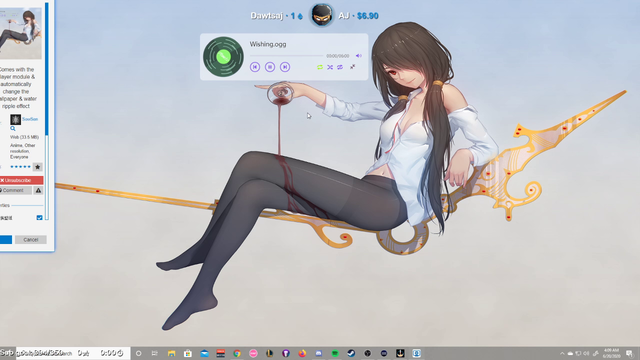The width and height of the screenshot is (640, 360).
Task: Open Cortana circle on the taskbar
Action: (138, 353)
